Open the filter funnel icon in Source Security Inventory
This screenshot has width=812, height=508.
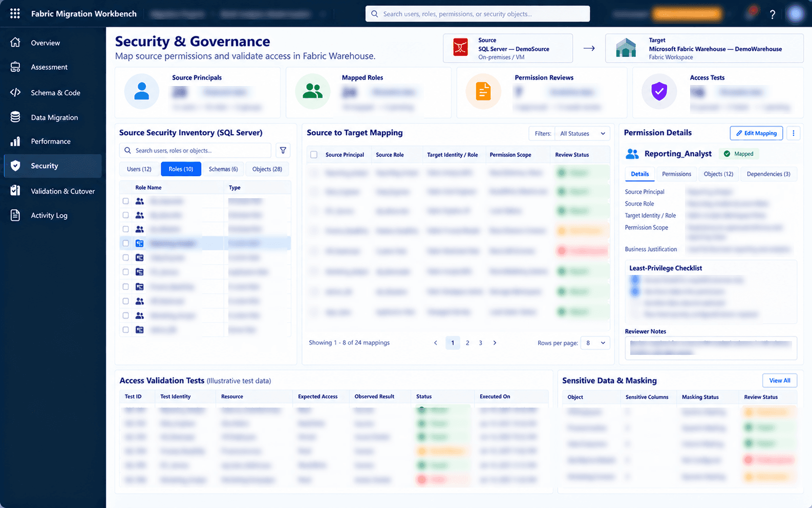[x=283, y=151]
